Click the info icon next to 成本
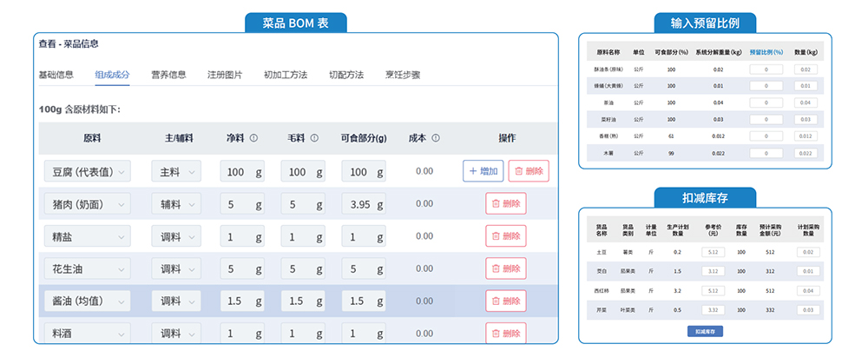 (436, 137)
